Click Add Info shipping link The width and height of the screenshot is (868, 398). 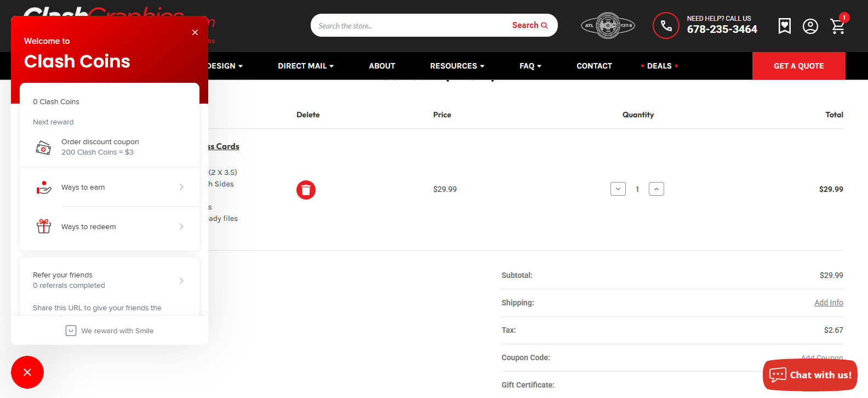829,303
